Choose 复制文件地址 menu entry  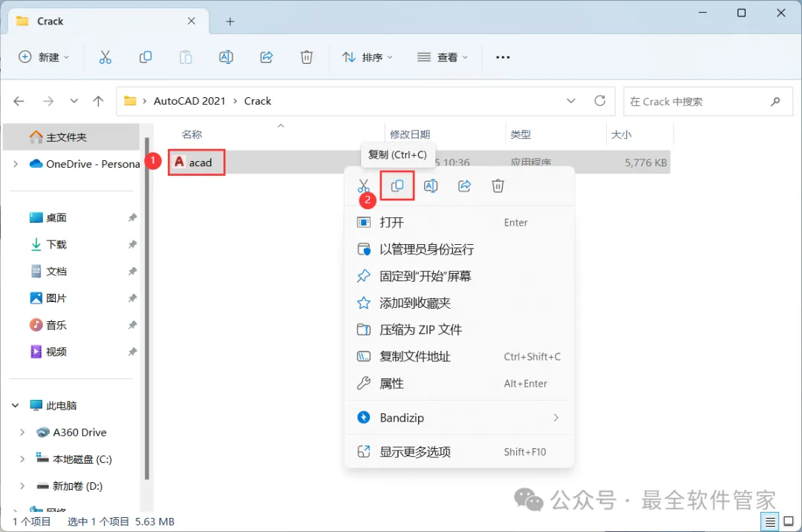pyautogui.click(x=460, y=357)
